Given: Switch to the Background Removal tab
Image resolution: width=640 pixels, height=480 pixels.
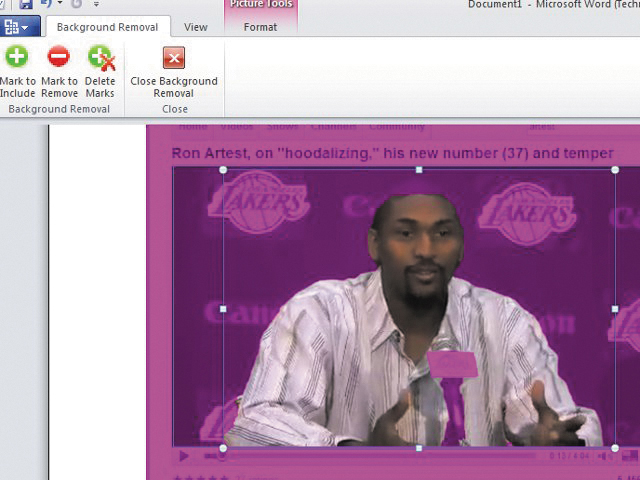Looking at the screenshot, I should [107, 27].
